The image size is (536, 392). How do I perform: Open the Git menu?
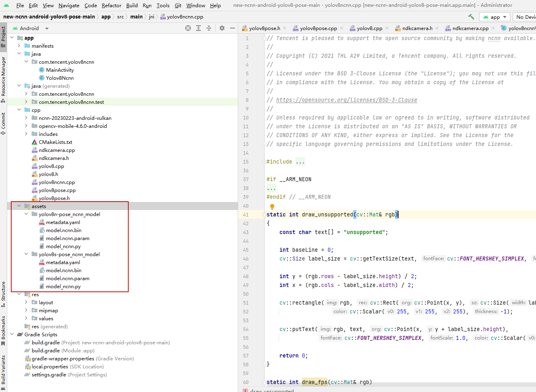(178, 5)
